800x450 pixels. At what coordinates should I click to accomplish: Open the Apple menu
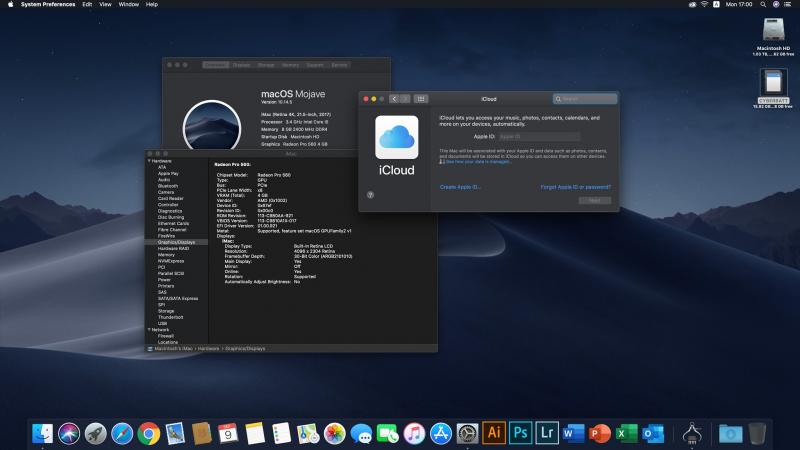10,4
